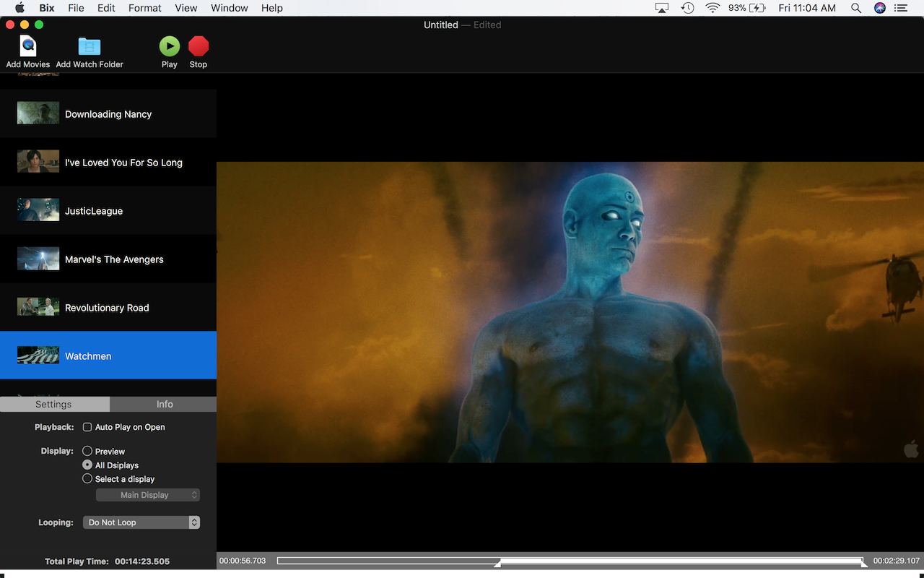Click the JusticLeague thumbnail
The image size is (924, 578).
(38, 210)
